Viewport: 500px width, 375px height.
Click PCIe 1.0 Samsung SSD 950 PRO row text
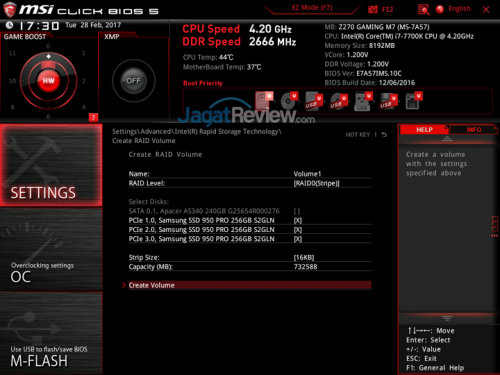(x=201, y=220)
